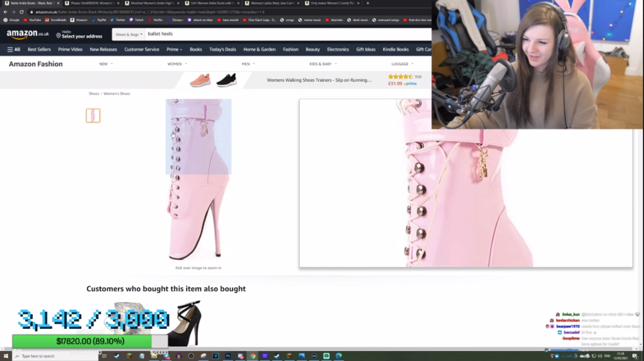Viewport: 644px width, 361px height.
Task: Click the browser address bar URL
Action: tap(150, 12)
